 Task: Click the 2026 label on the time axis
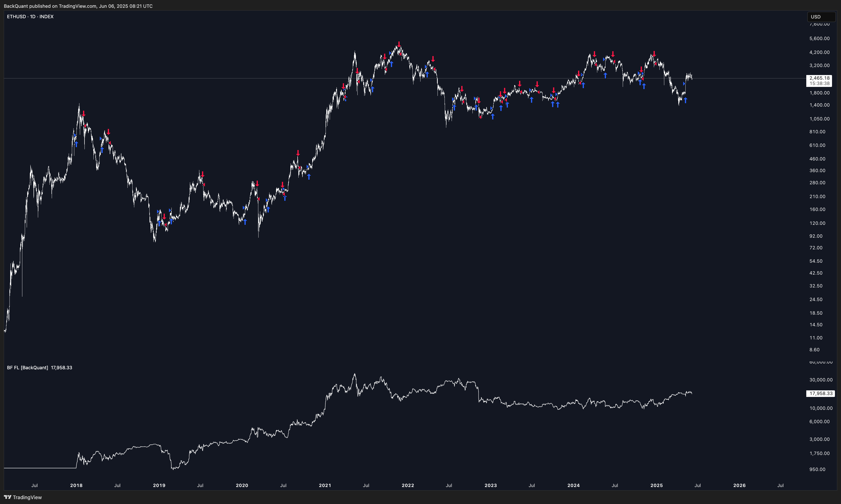click(740, 485)
